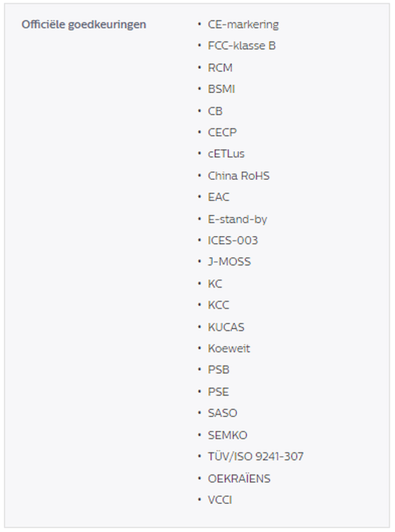
Task: Select the SASO entry
Action: 222,413
